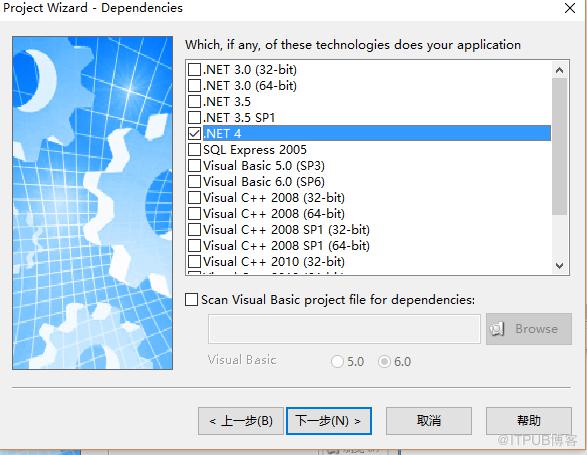The height and width of the screenshot is (455, 587).
Task: Go back with 上一步(B) button
Action: 241,421
